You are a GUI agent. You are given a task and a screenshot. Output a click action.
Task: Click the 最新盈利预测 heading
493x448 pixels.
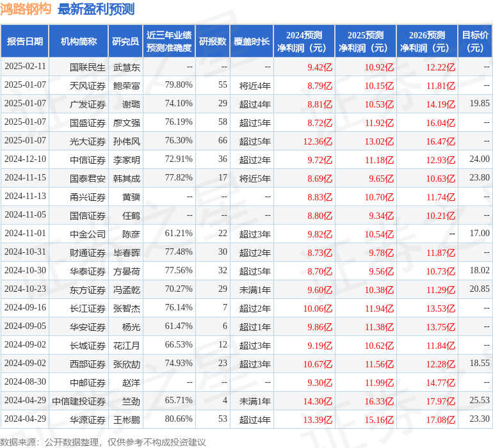tap(96, 9)
